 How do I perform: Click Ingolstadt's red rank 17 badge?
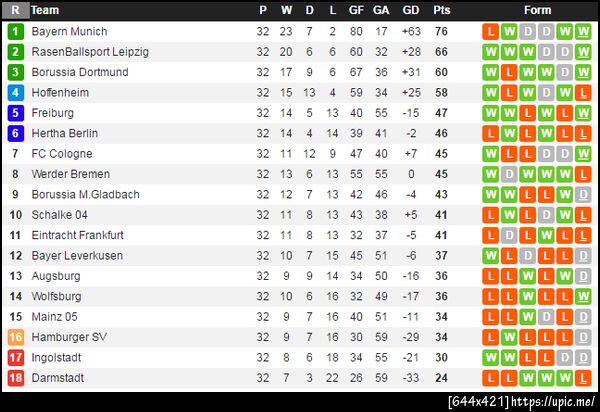click(15, 357)
